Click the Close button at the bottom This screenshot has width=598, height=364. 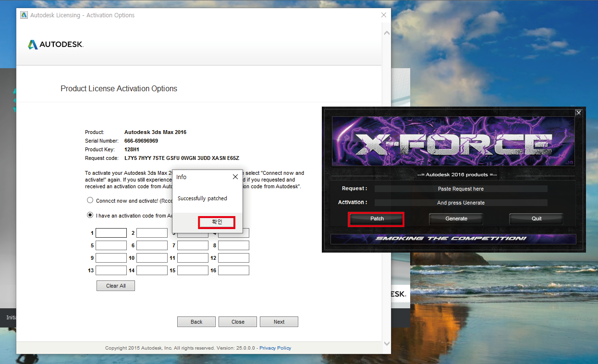coord(238,322)
